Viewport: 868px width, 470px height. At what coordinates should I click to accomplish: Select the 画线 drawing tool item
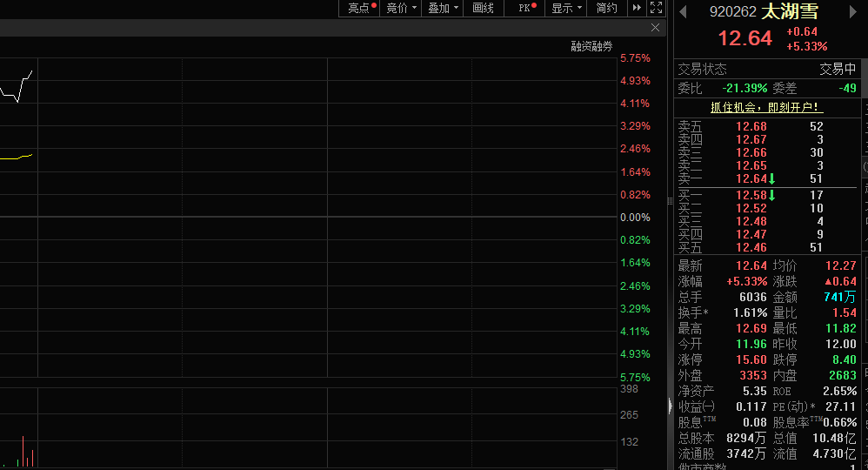(x=484, y=8)
